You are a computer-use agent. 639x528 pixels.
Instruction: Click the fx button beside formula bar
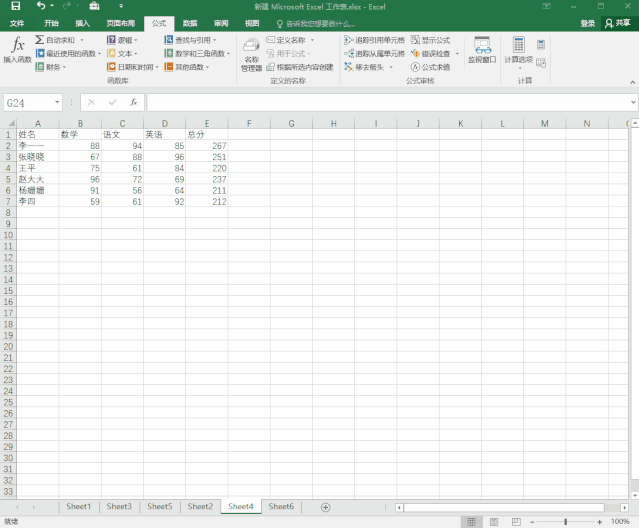(133, 102)
